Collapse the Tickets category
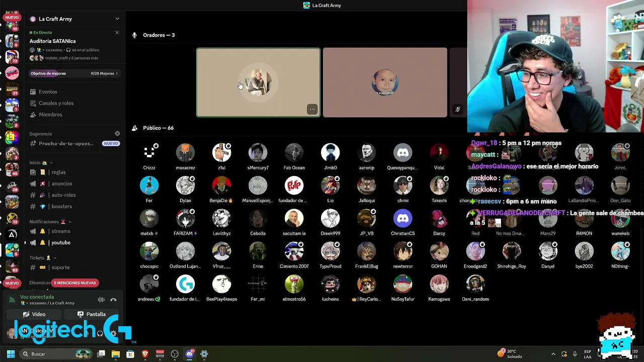 tap(42, 258)
